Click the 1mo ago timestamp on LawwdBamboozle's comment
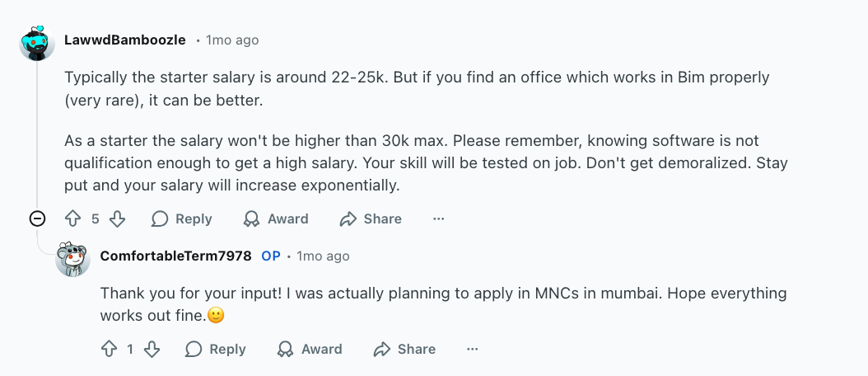This screenshot has height=376, width=868. point(231,40)
